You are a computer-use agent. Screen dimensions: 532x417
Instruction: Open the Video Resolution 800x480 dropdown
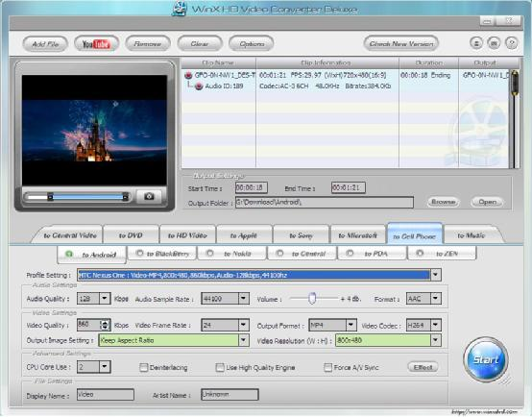(436, 340)
